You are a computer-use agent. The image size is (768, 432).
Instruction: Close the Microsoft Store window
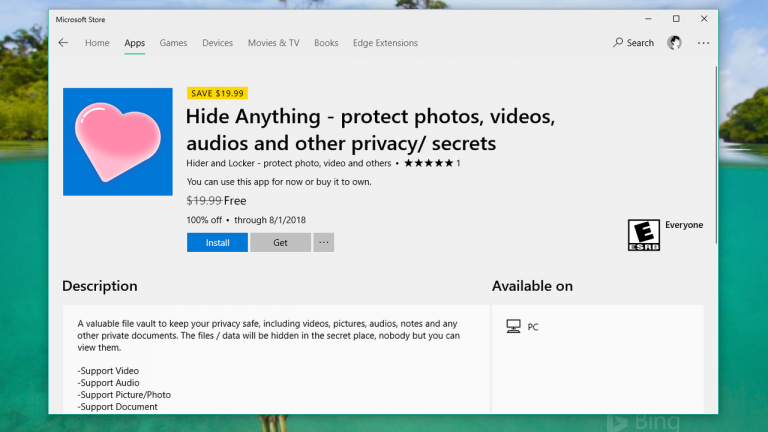[x=704, y=19]
